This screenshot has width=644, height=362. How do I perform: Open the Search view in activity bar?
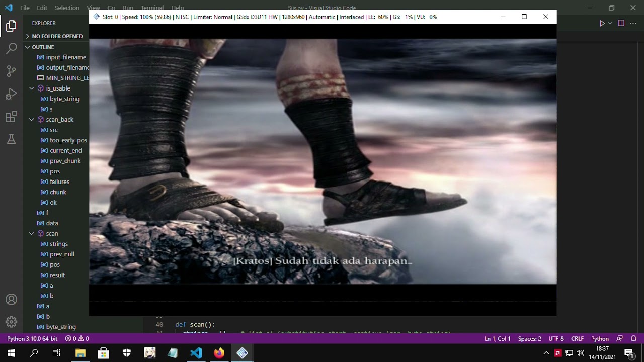pyautogui.click(x=11, y=49)
